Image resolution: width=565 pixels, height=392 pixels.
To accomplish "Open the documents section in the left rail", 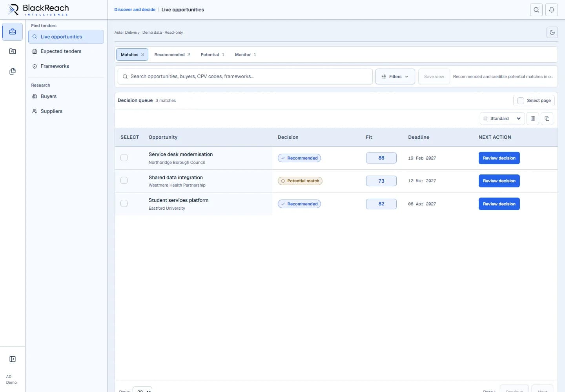I will click(x=13, y=71).
